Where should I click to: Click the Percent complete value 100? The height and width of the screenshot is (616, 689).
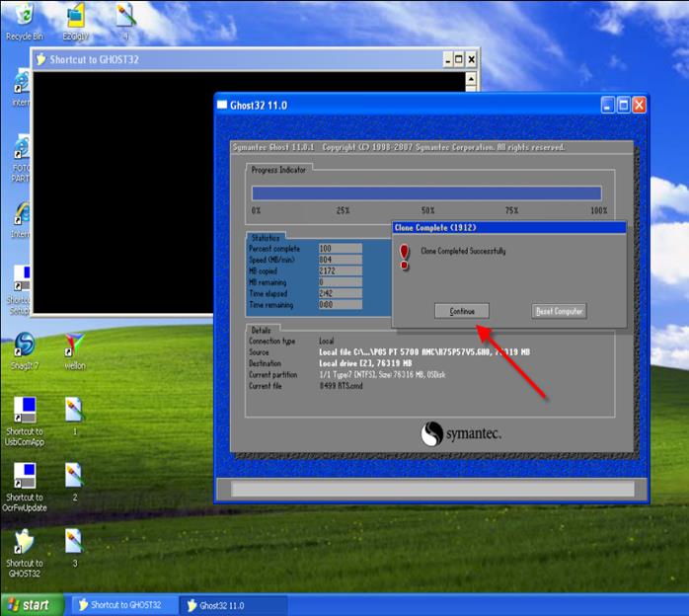click(341, 248)
